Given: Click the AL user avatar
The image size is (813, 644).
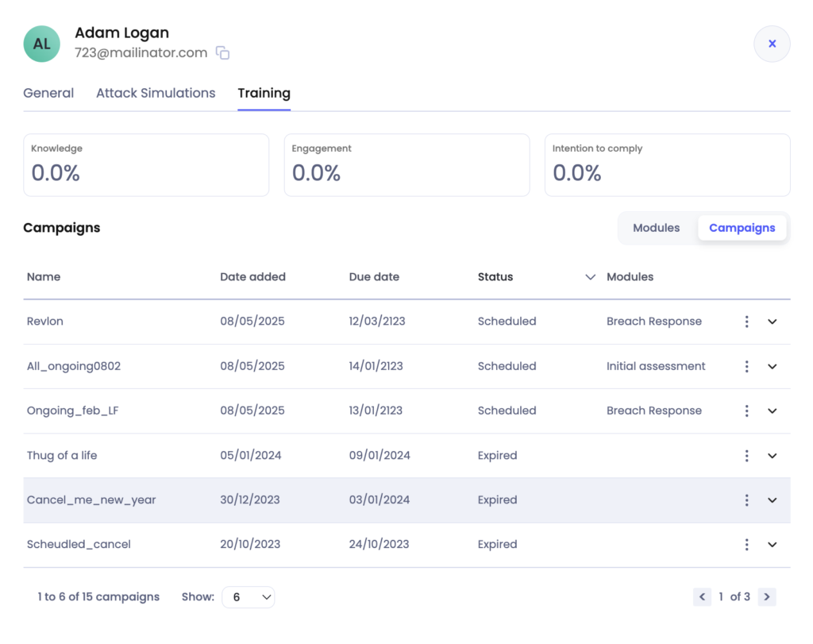Looking at the screenshot, I should (42, 44).
